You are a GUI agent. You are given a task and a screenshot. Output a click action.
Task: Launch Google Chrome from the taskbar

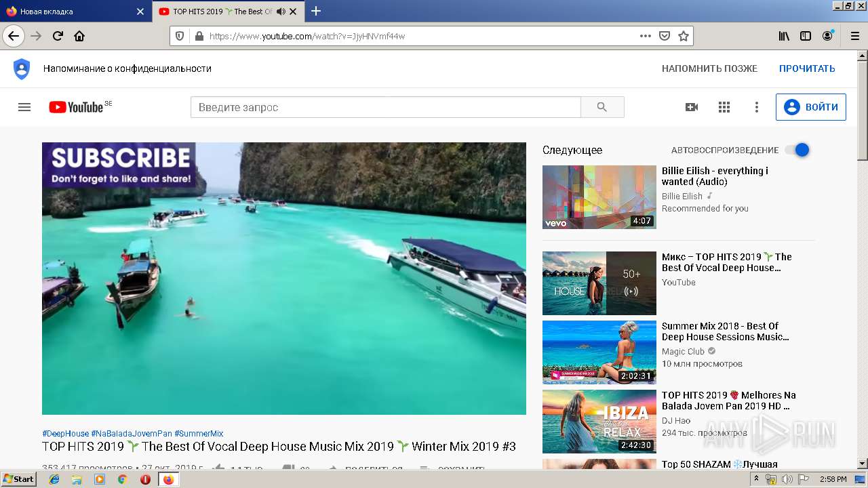click(122, 479)
